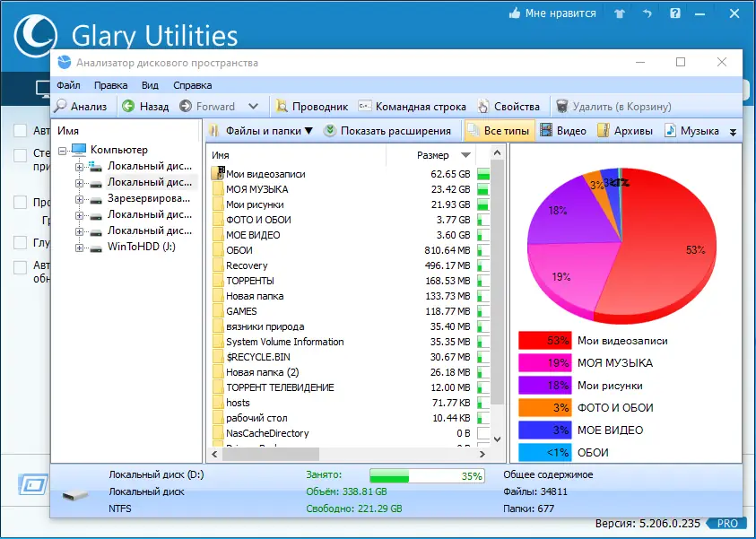Click the GAMES folder icon
The image size is (756, 539).
coord(218,311)
